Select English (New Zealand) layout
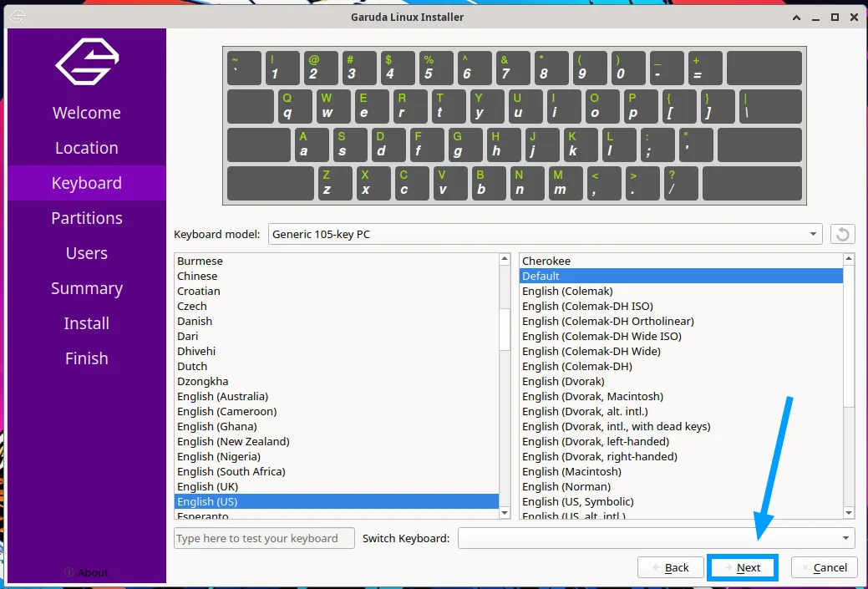Screen dimensions: 868x589 click(336, 441)
